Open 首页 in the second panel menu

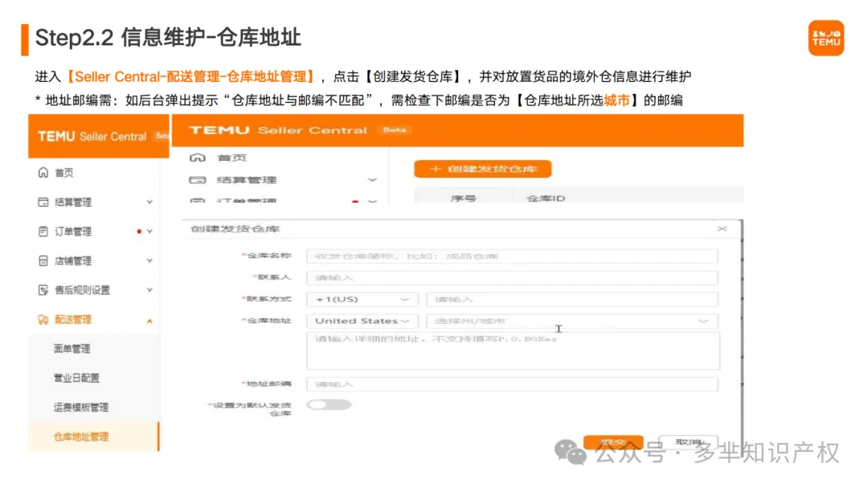coord(231,158)
